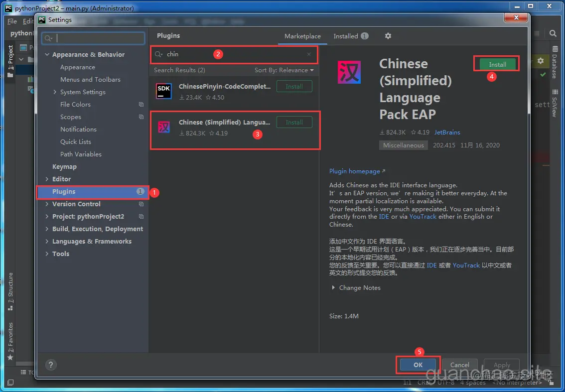This screenshot has width=565, height=392.
Task: Expand System Settings node
Action: tap(55, 92)
